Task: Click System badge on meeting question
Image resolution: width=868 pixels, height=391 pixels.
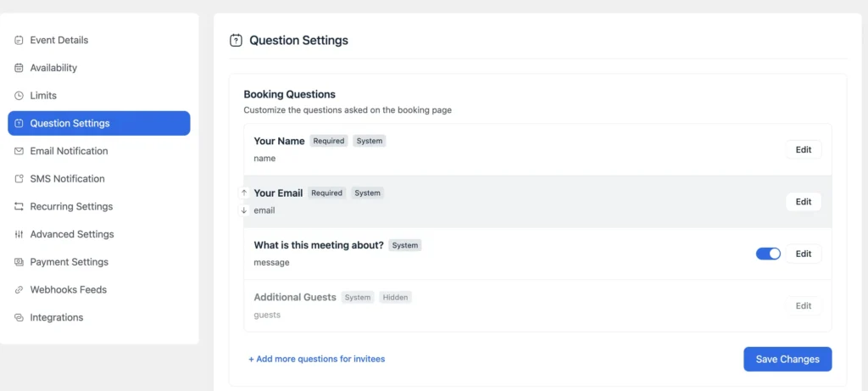Action: click(x=405, y=245)
